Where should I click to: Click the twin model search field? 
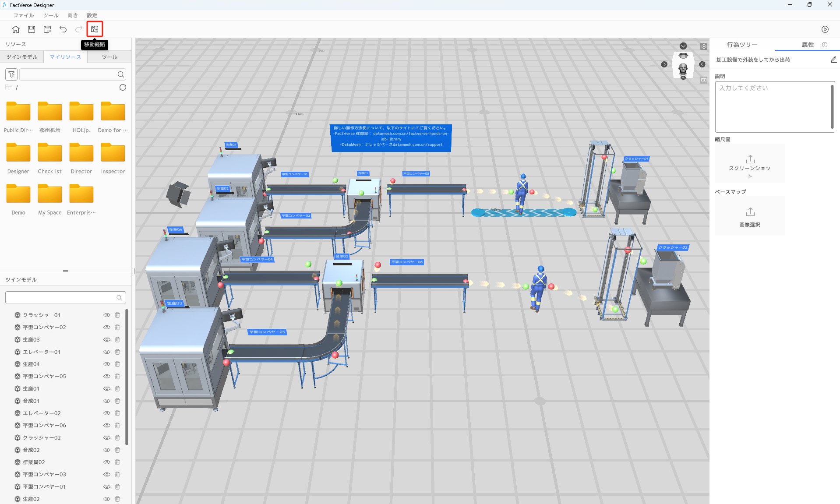pos(66,297)
